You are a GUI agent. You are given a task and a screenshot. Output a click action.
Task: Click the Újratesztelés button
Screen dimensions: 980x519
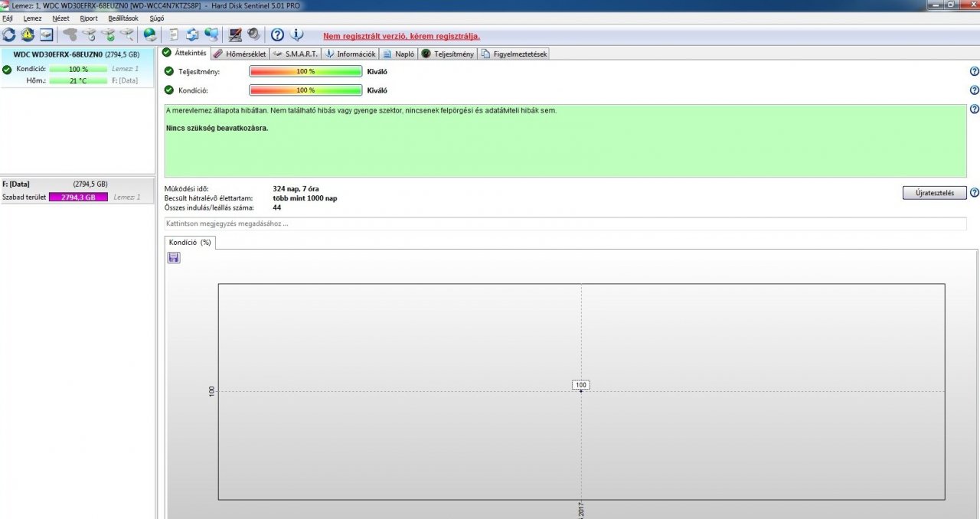coord(934,193)
